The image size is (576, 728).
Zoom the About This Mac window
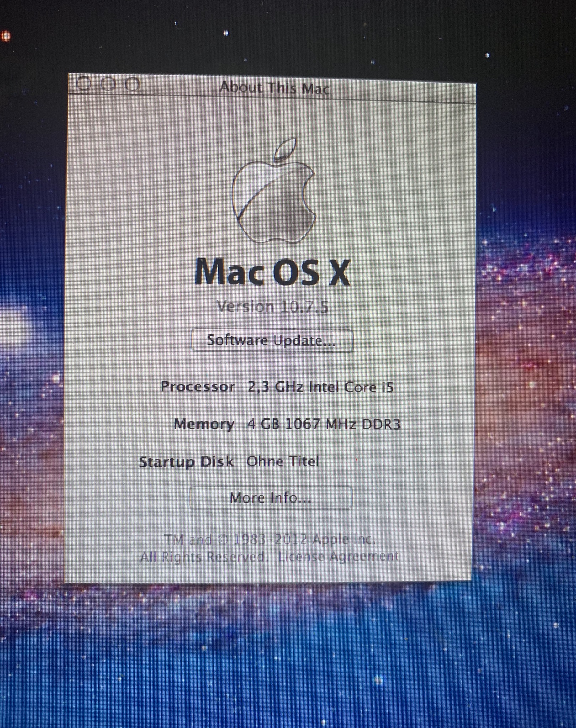point(133,84)
